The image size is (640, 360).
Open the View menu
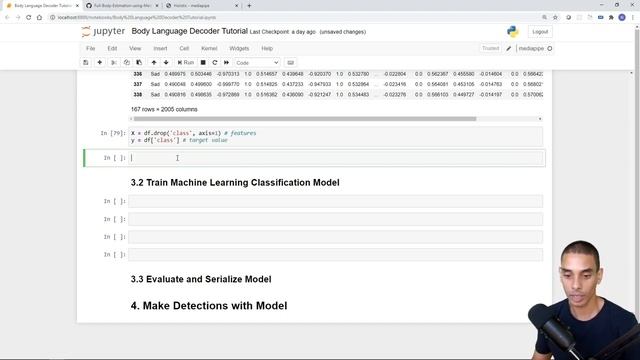point(135,48)
